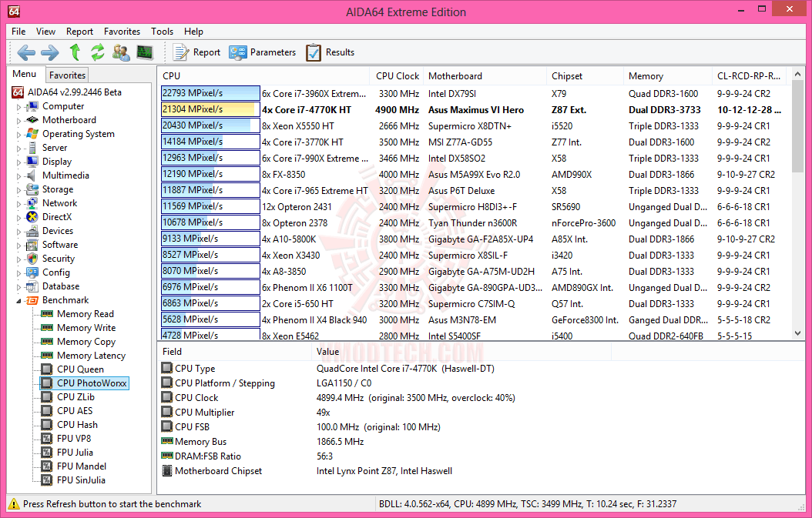Open the Tools menu
This screenshot has height=518, width=812.
[162, 31]
